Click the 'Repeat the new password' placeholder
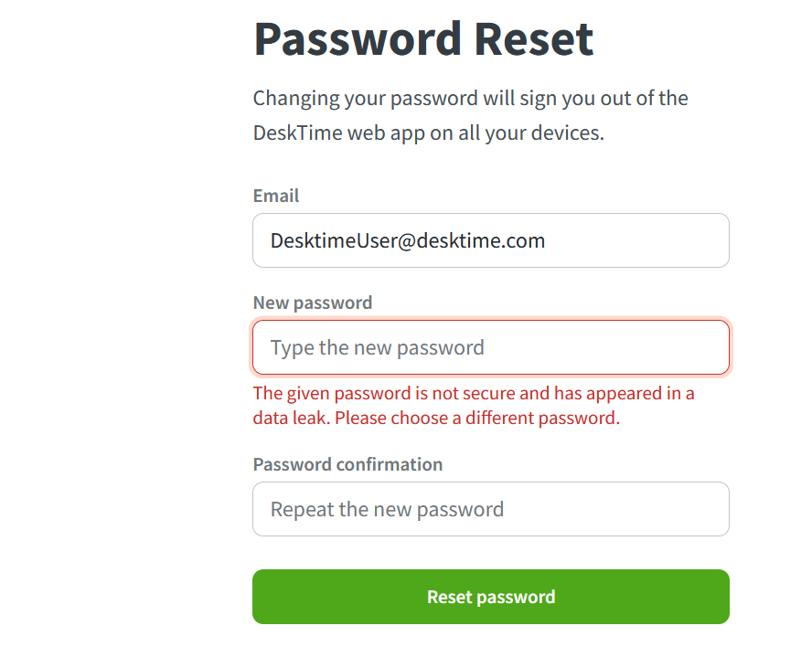 (387, 510)
